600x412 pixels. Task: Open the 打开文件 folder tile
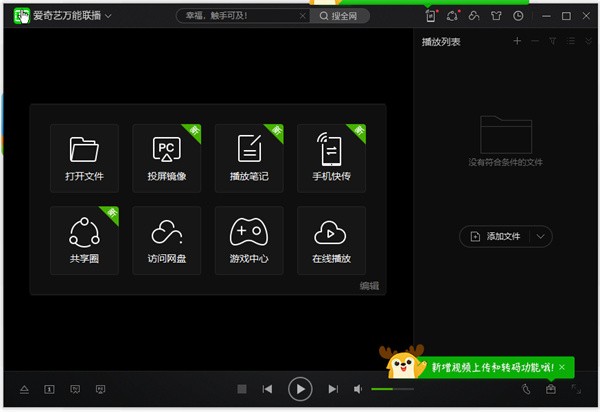click(84, 158)
